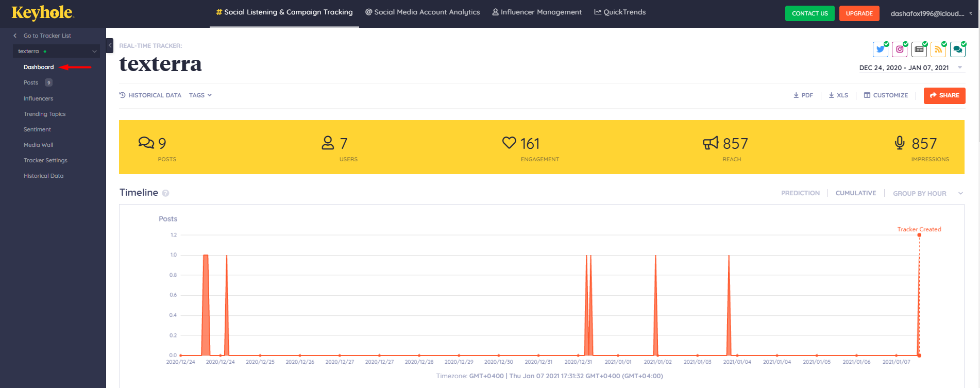Image resolution: width=980 pixels, height=388 pixels.
Task: Open the date range dropdown
Action: (911, 68)
